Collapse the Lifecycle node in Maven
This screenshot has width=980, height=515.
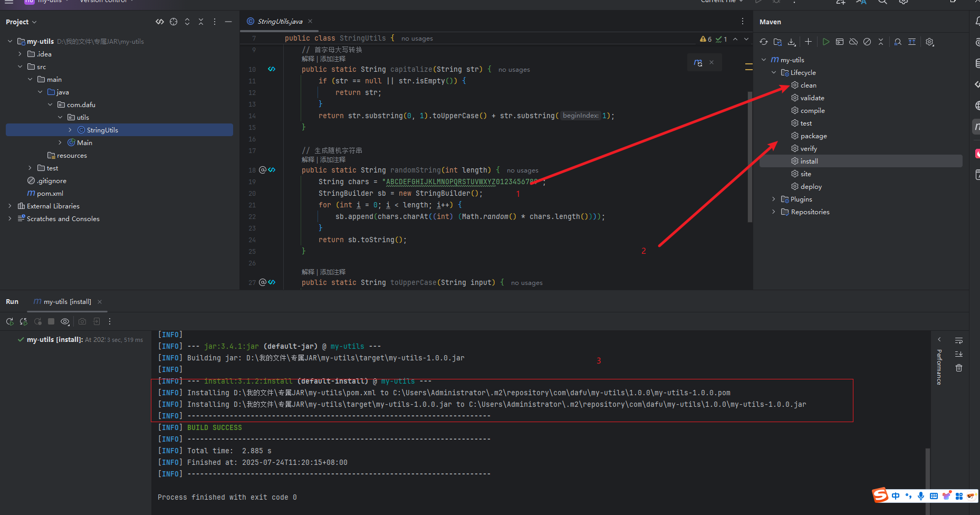point(774,72)
